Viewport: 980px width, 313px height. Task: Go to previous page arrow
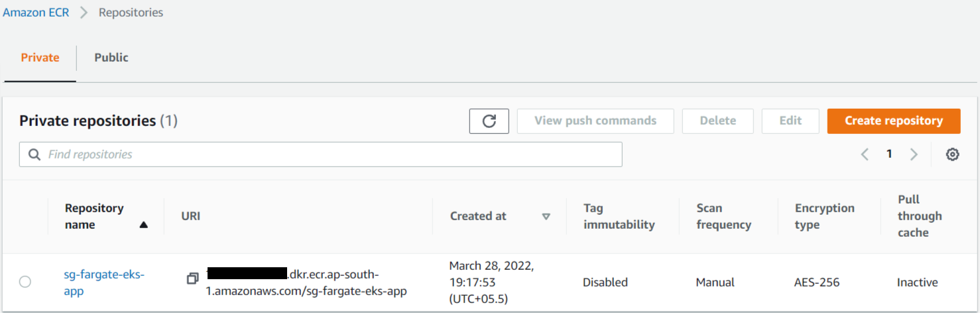pos(865,155)
